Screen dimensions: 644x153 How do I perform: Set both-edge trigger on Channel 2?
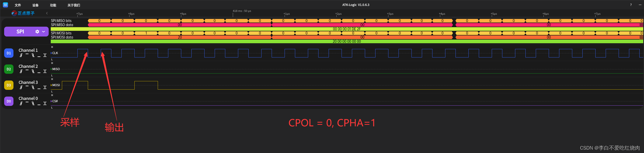click(x=45, y=71)
